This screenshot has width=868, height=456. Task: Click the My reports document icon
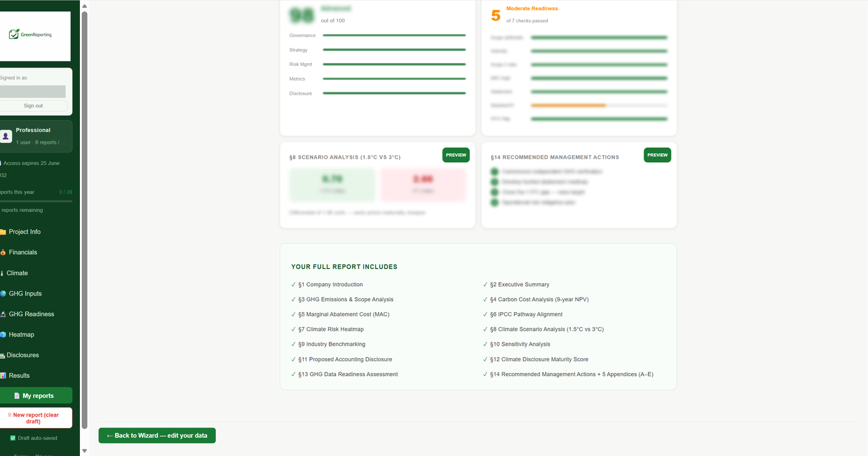[x=17, y=395]
